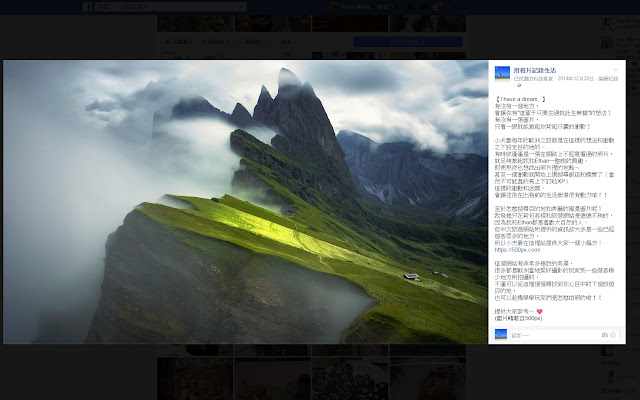Expand the post options chevron

(616, 70)
